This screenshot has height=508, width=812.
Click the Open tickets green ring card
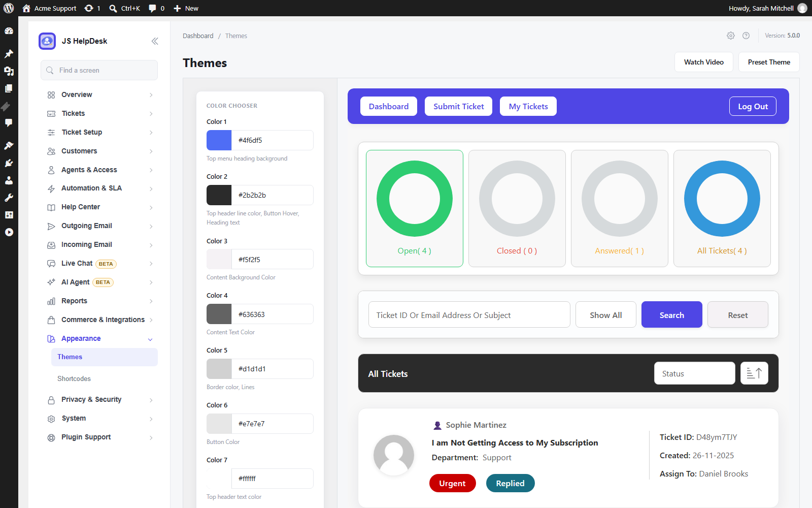click(415, 208)
